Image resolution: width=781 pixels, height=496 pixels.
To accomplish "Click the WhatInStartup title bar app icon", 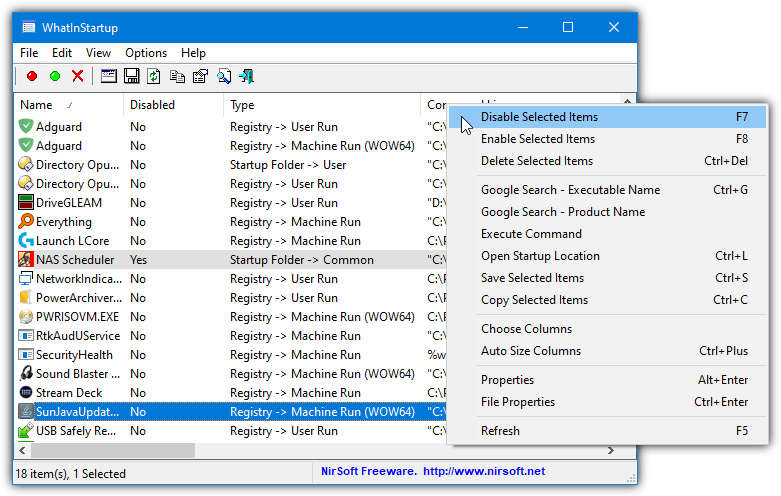I will (29, 27).
